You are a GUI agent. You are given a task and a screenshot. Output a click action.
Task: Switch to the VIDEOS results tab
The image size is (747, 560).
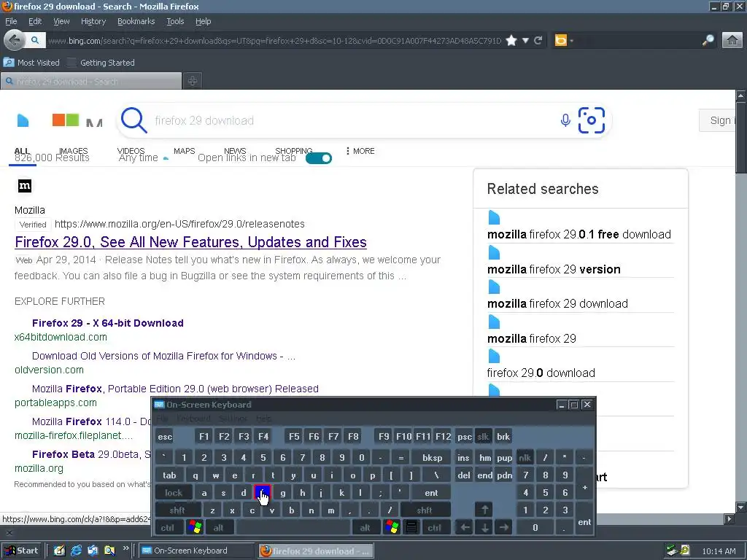(131, 151)
